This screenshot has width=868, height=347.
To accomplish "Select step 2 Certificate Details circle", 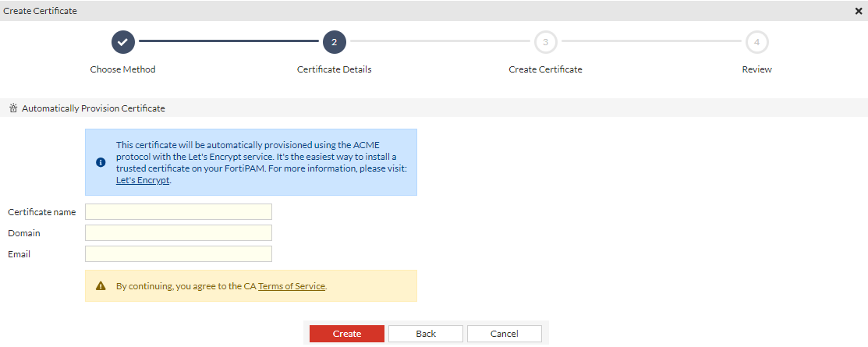I will tap(335, 42).
